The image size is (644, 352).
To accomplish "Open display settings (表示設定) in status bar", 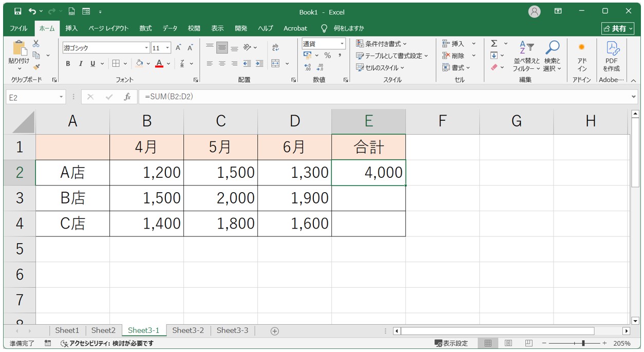I will (x=451, y=343).
